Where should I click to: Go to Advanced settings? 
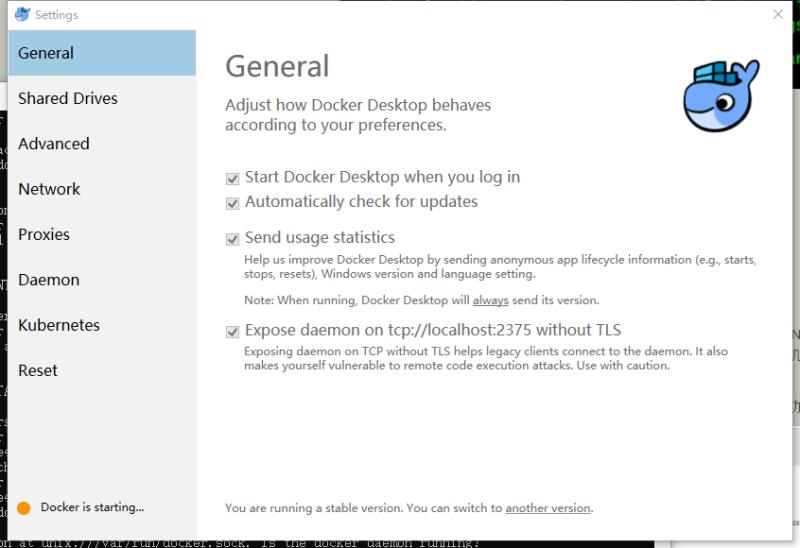pyautogui.click(x=102, y=144)
